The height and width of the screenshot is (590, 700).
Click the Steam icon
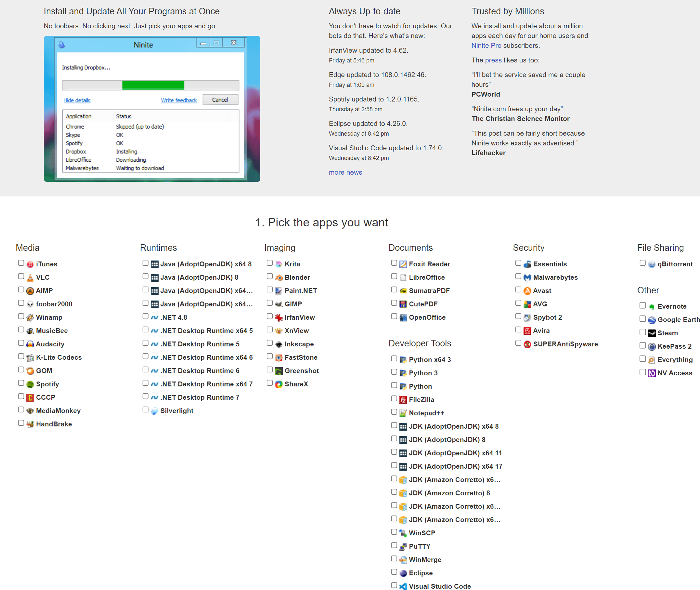652,333
